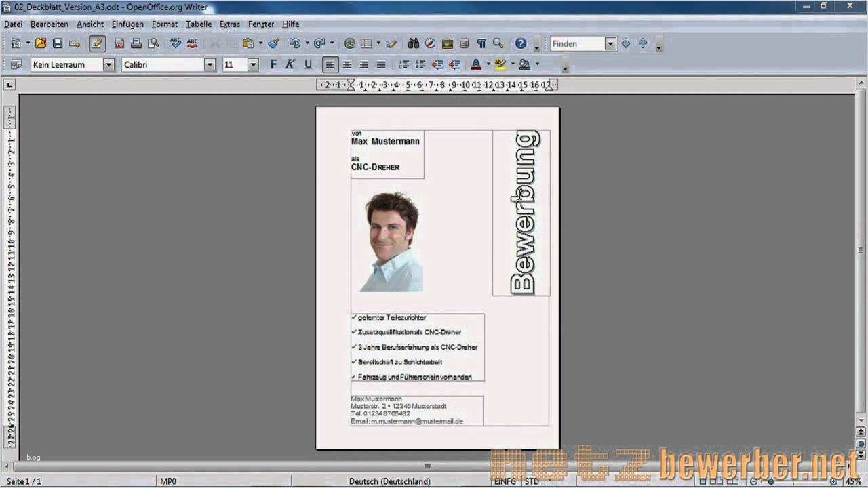The image size is (868, 488).
Task: Open the Tabelle menu
Action: 199,24
